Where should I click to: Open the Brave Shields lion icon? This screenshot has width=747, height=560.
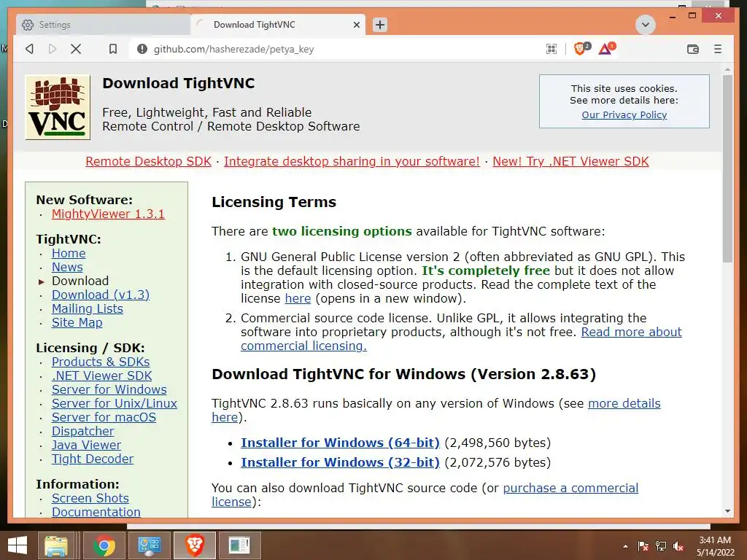(581, 48)
